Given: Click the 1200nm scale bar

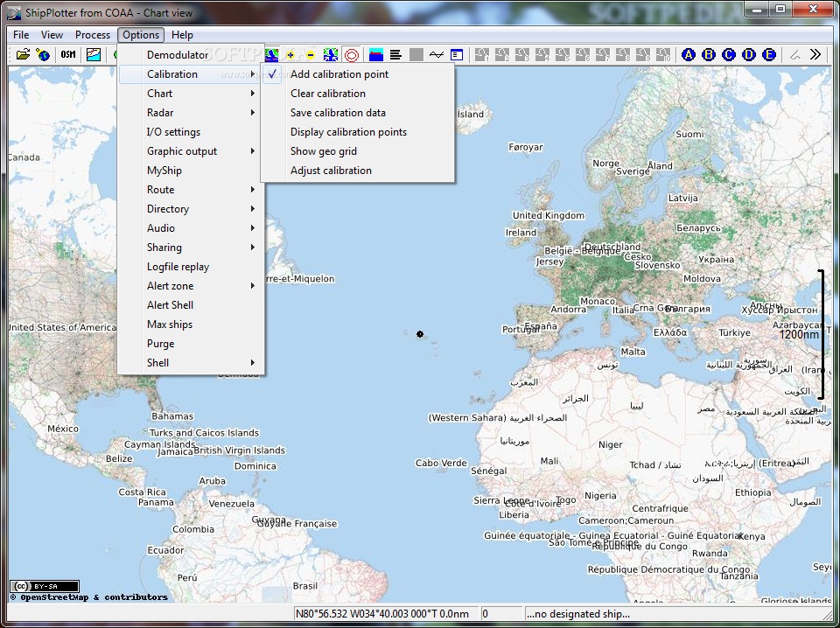Looking at the screenshot, I should point(820,334).
